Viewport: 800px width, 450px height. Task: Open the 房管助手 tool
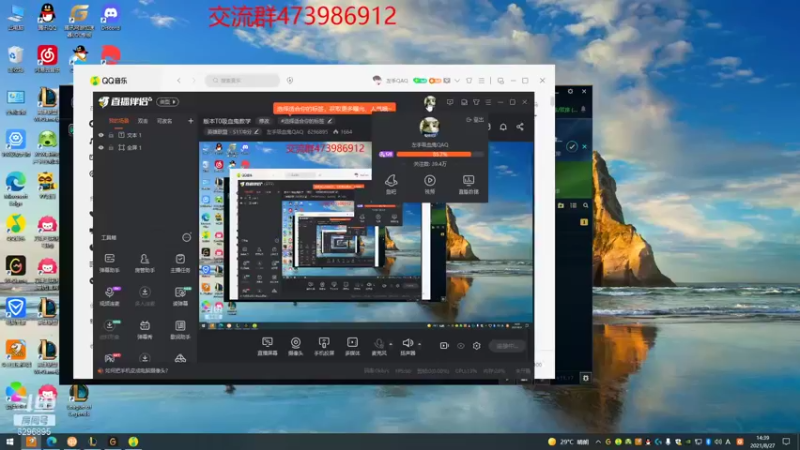pyautogui.click(x=144, y=263)
